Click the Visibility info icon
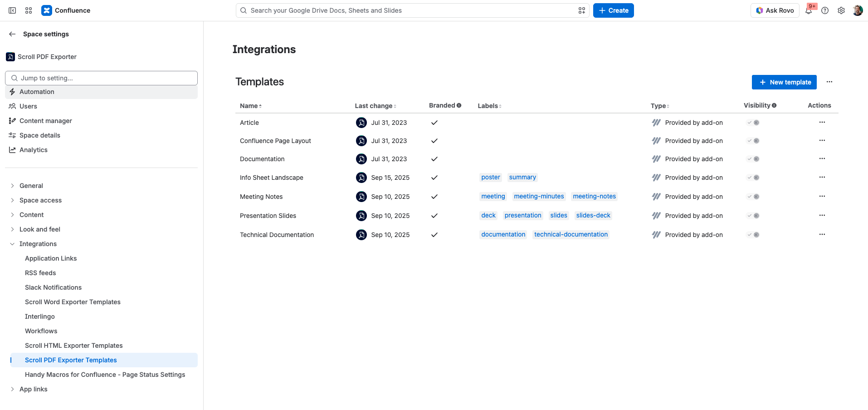868x410 pixels. (774, 105)
